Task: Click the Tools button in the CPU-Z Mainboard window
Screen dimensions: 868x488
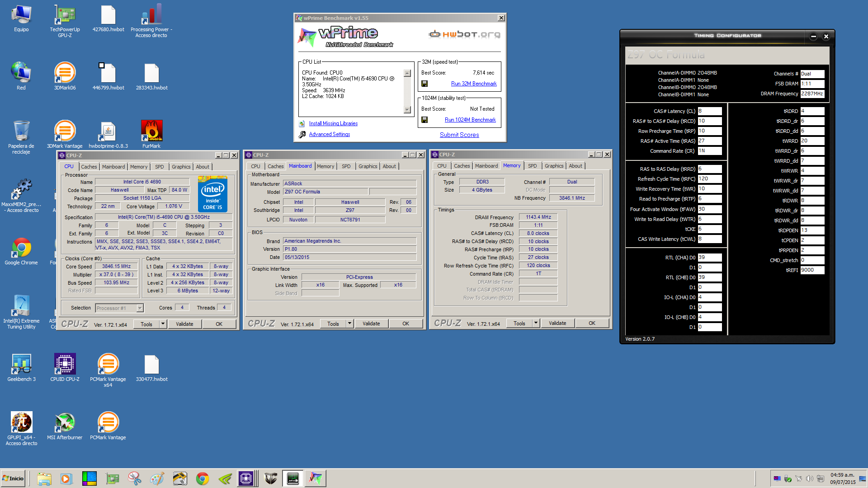Action: (333, 324)
